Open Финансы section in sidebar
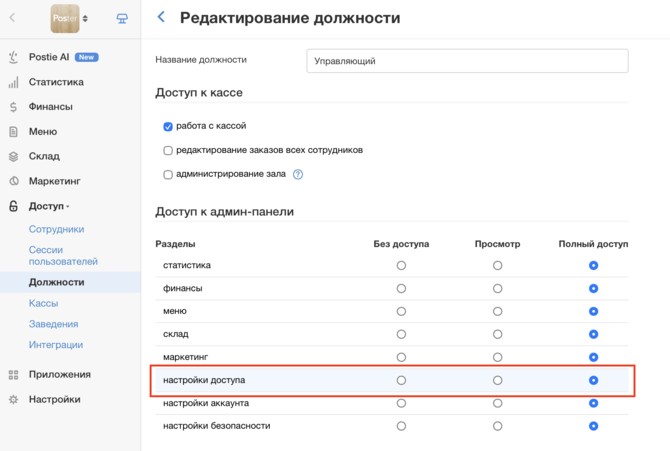Image resolution: width=670 pixels, height=451 pixels. click(x=50, y=107)
